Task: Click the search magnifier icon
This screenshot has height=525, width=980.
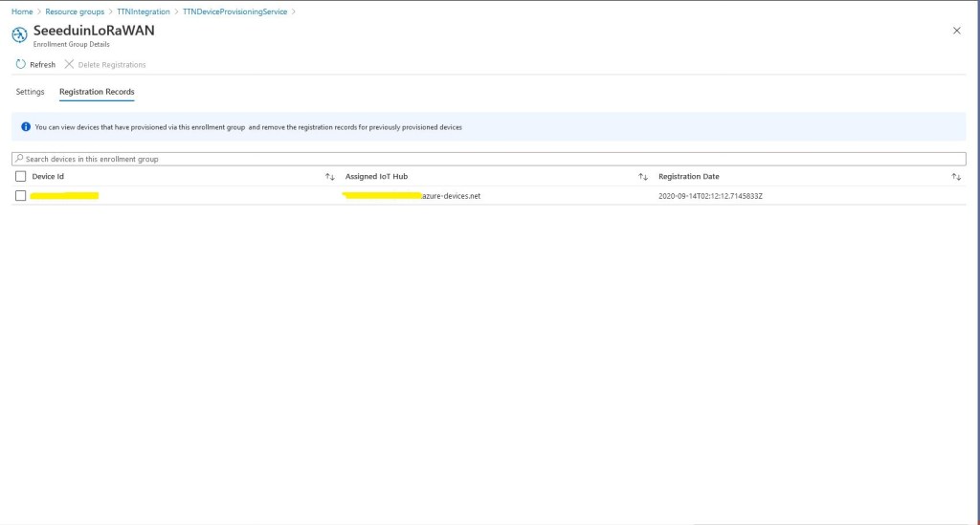Action: click(x=19, y=159)
